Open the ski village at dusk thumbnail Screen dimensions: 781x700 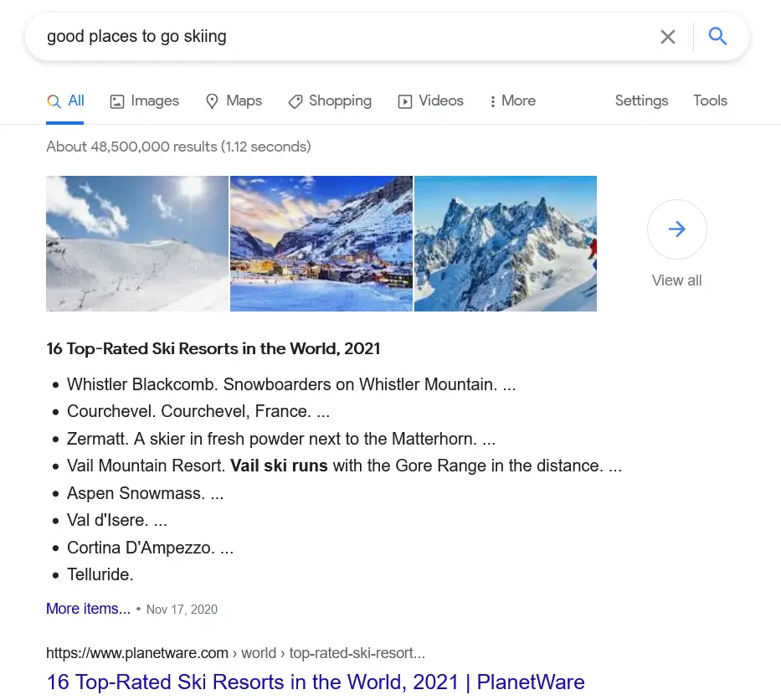[x=321, y=244]
